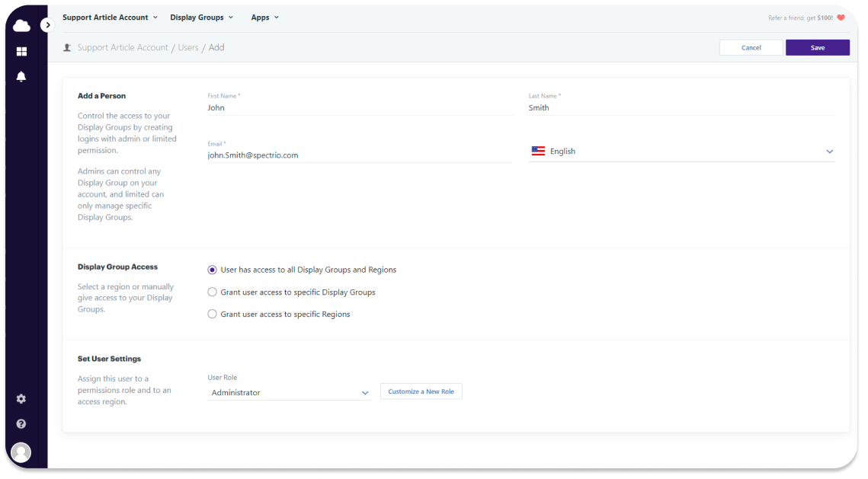
Task: Click the Email input field
Action: pos(360,155)
